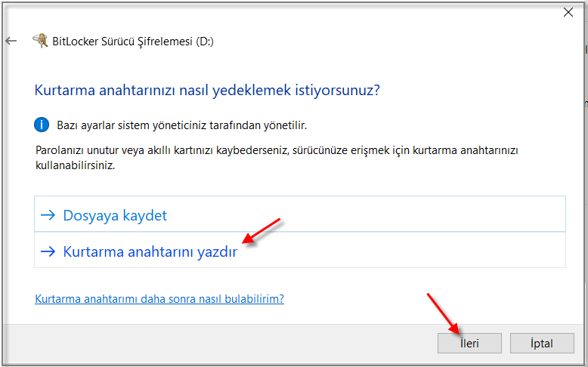
Task: Click the blue information icon
Action: pos(42,125)
